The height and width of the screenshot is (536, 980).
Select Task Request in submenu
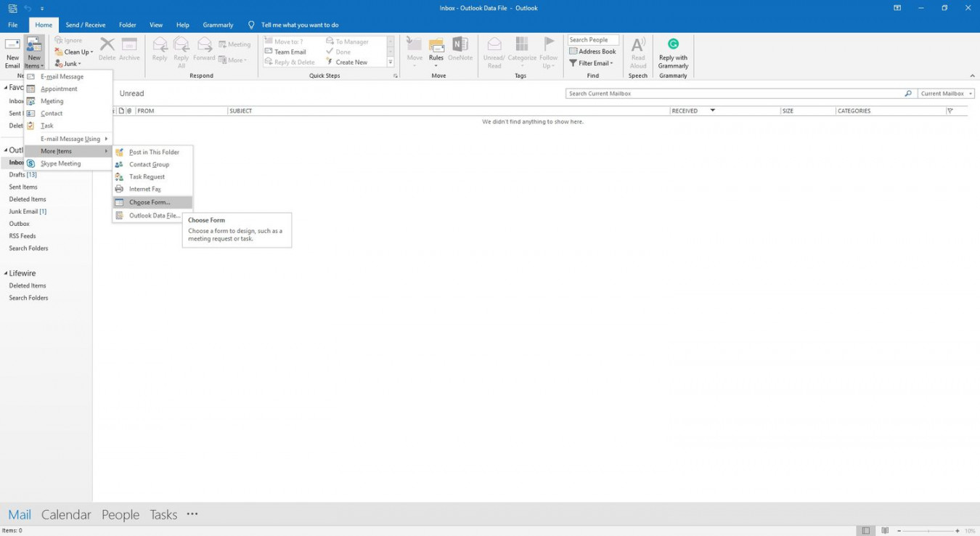click(152, 176)
